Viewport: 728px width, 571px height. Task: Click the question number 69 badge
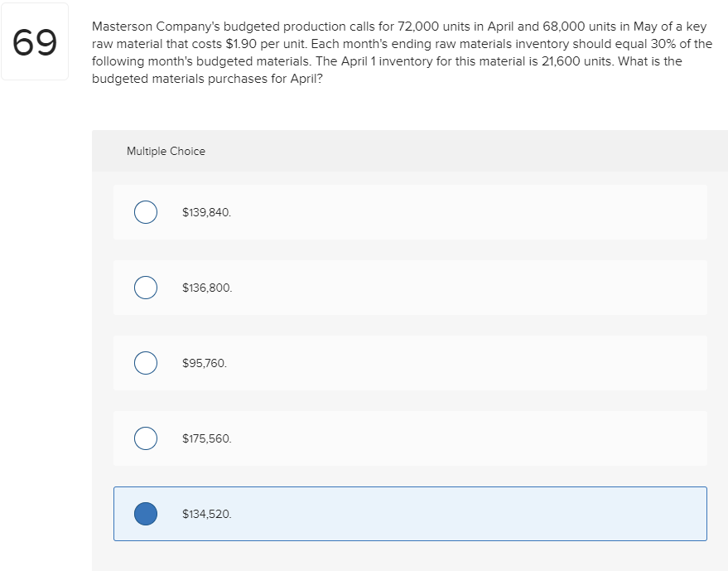point(34,41)
